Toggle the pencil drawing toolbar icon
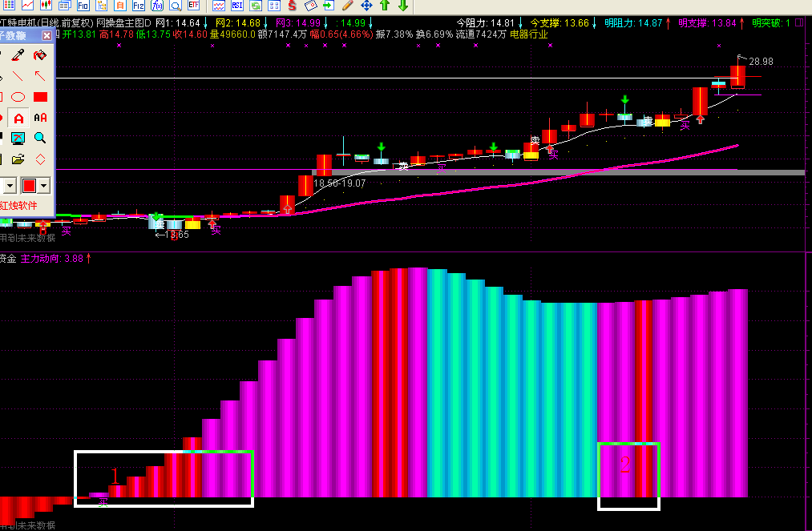 click(347, 6)
